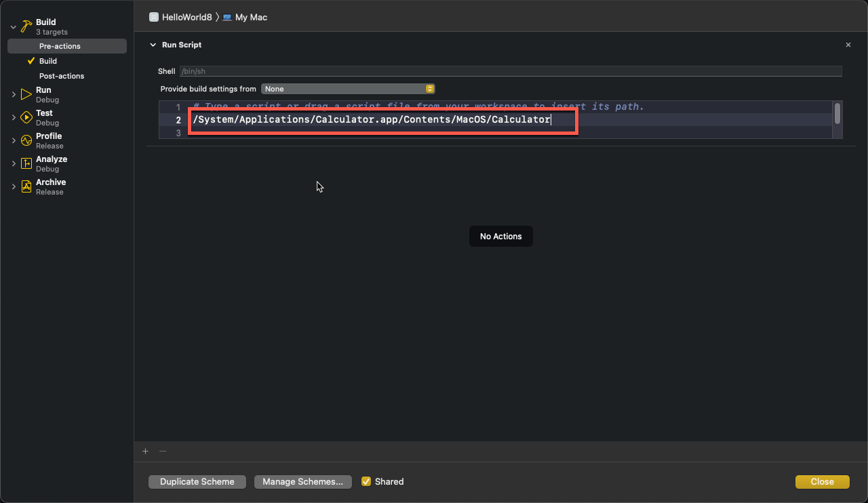The image size is (868, 503).
Task: Remove Run Script action with x icon
Action: coord(848,45)
